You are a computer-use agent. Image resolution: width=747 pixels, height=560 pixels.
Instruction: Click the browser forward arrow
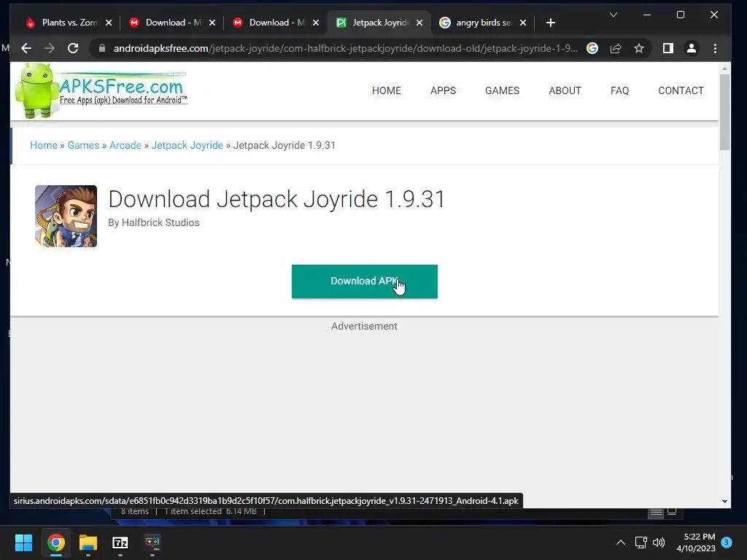50,48
